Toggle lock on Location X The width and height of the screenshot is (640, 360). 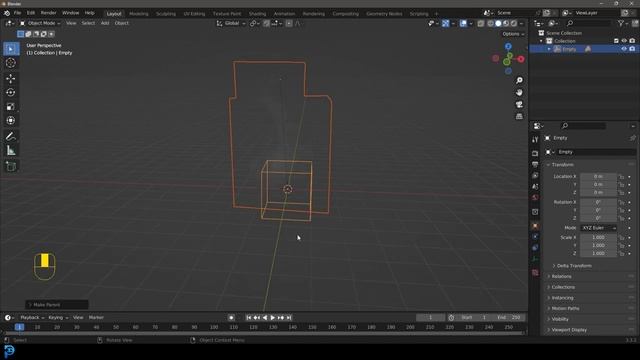point(621,177)
